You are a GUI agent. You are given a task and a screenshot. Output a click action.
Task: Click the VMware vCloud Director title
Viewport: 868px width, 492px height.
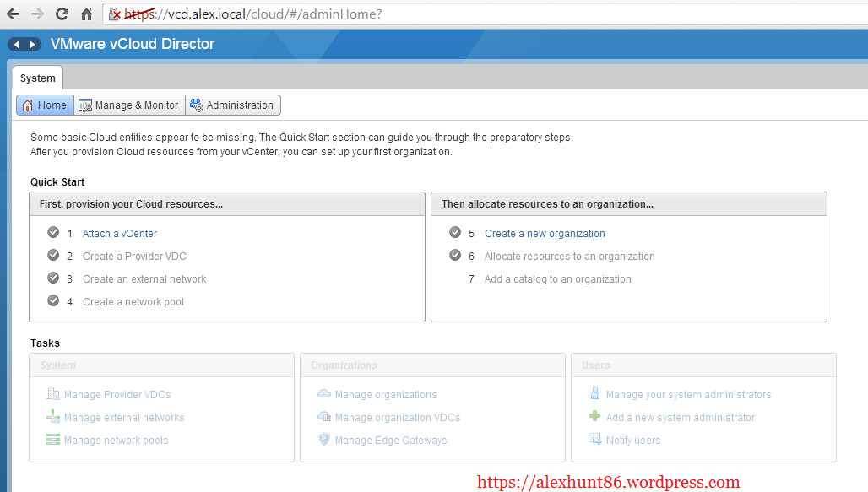pos(133,44)
